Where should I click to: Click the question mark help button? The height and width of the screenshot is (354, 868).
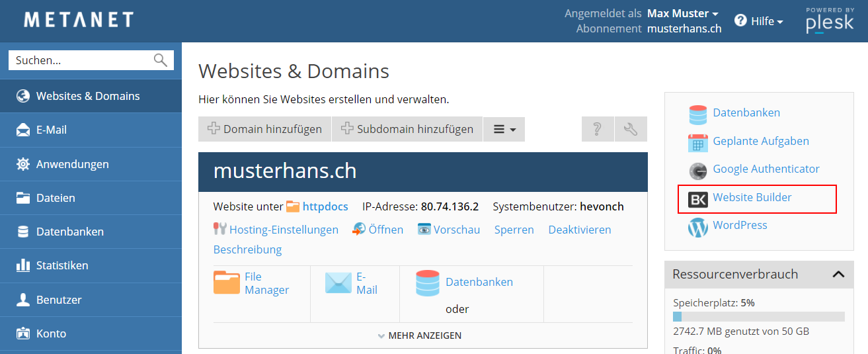[598, 129]
